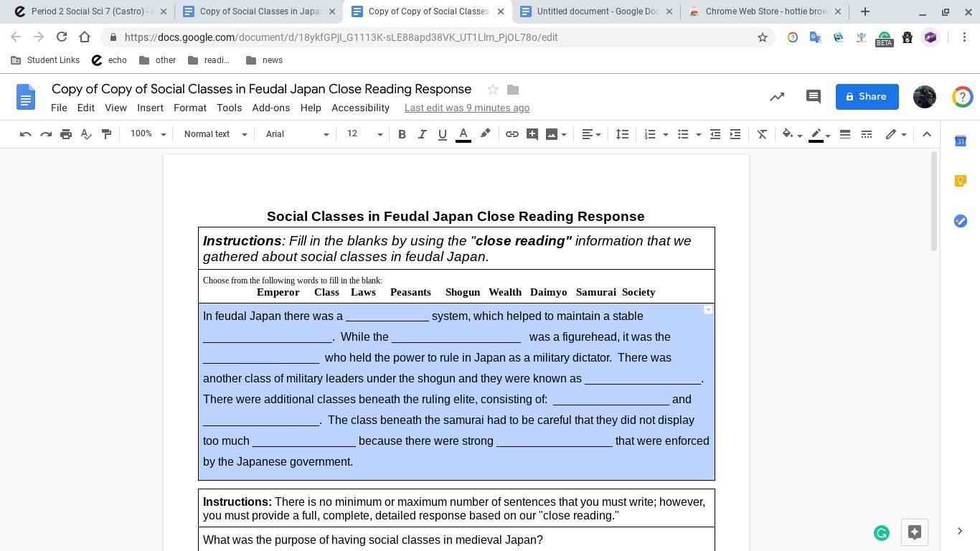The width and height of the screenshot is (980, 551).
Task: Open the Accessibility menu
Action: point(360,108)
